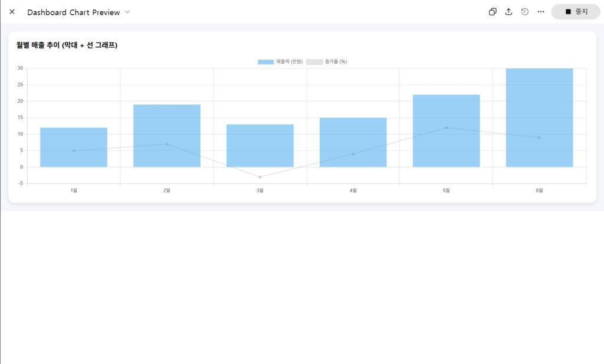Click the 월별 매출 추이 chart title

pos(67,45)
